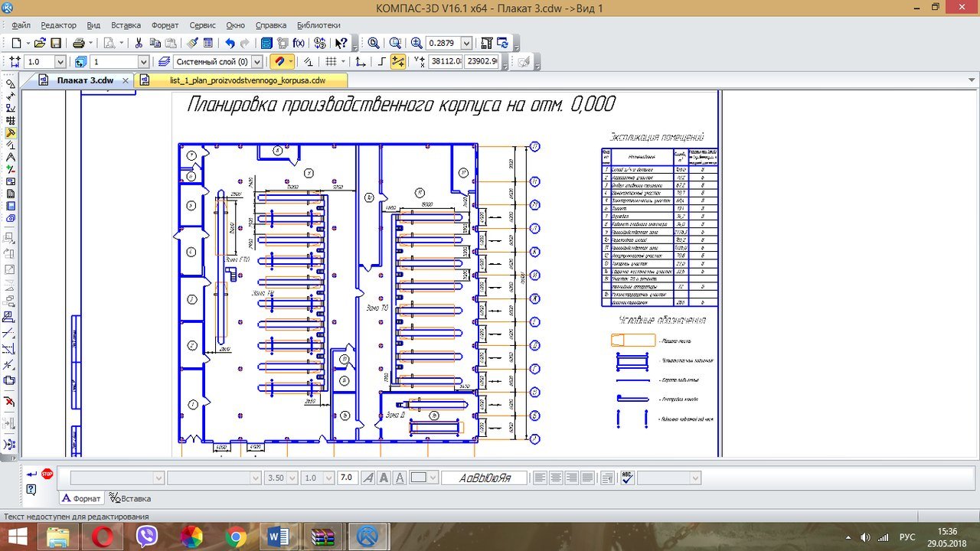Expand the view scale 1.0 dropdown
Screen dimensions: 980x551
pos(60,62)
